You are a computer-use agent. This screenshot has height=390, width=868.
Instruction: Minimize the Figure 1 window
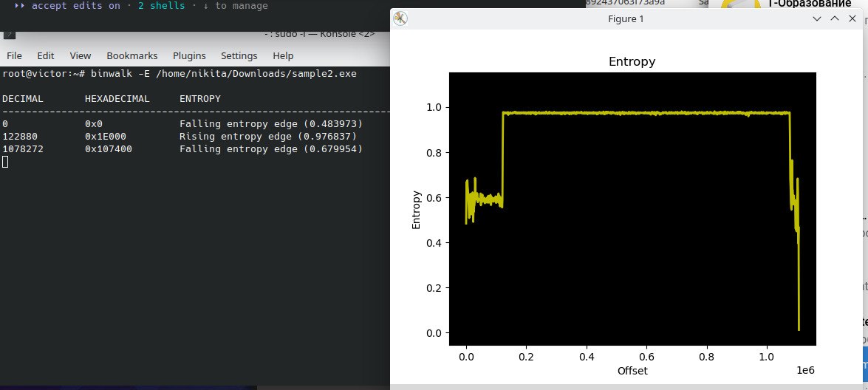[816, 18]
